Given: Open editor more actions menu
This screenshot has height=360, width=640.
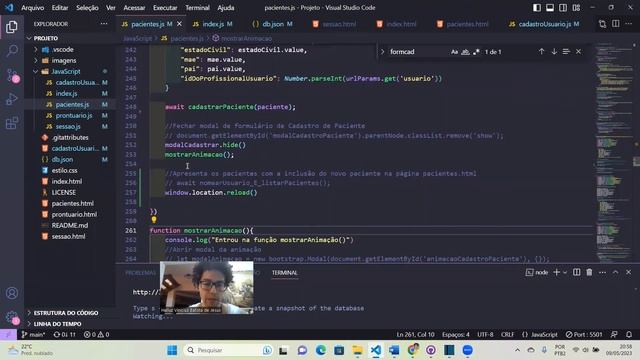Looking at the screenshot, I should 629,24.
